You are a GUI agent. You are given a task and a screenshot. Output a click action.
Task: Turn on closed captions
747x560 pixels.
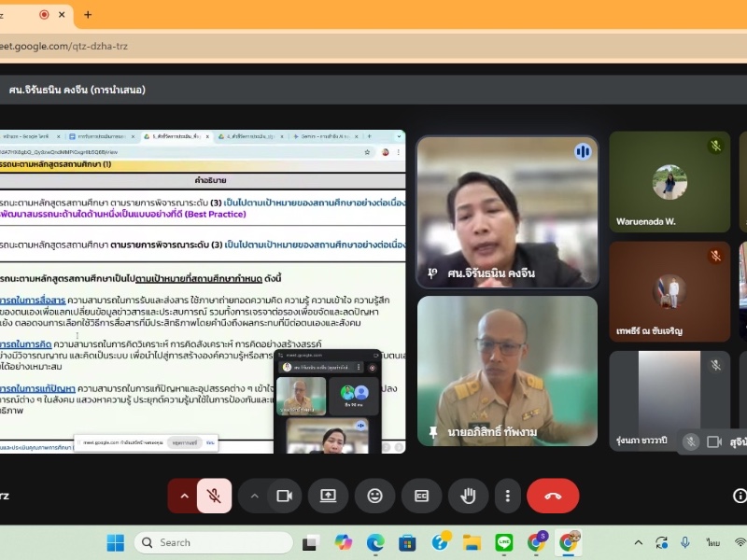(x=421, y=496)
